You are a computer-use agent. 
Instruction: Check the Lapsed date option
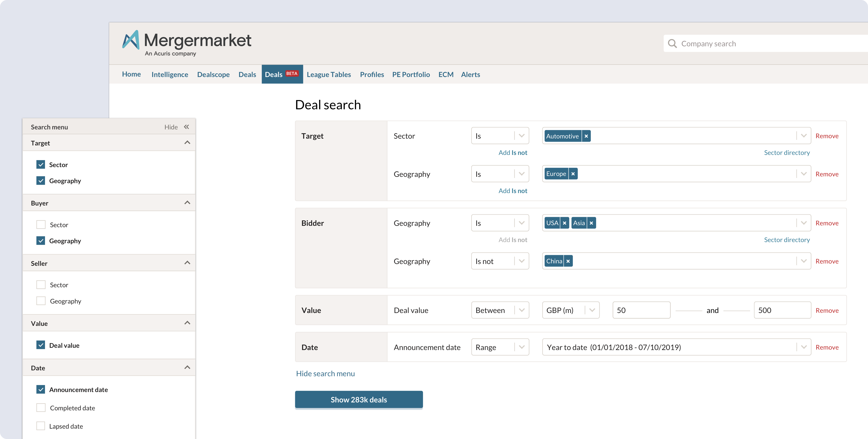coord(41,425)
